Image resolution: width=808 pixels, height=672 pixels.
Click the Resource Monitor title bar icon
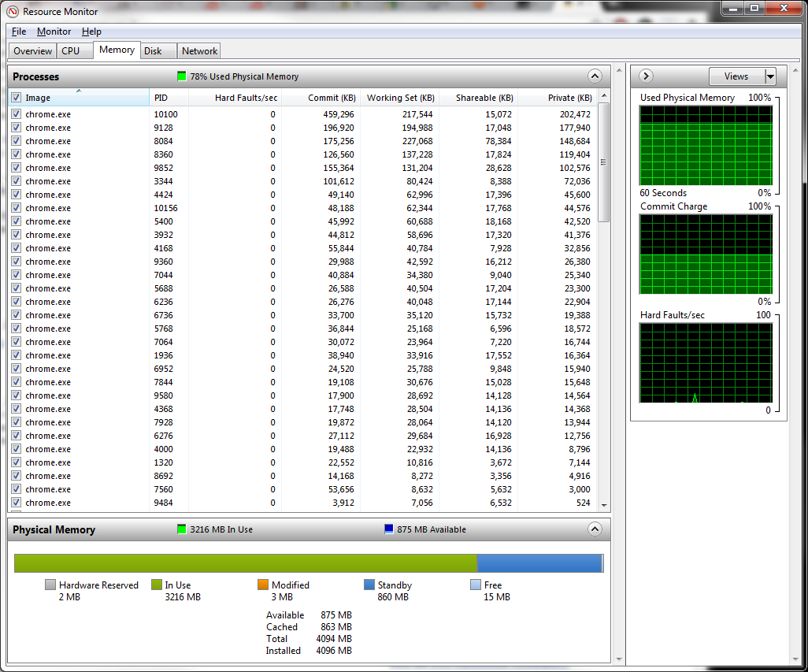click(13, 11)
